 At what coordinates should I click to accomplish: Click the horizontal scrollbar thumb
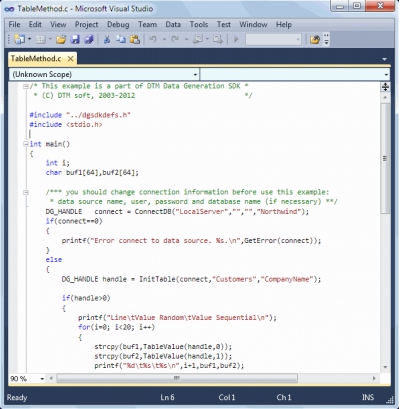177,378
